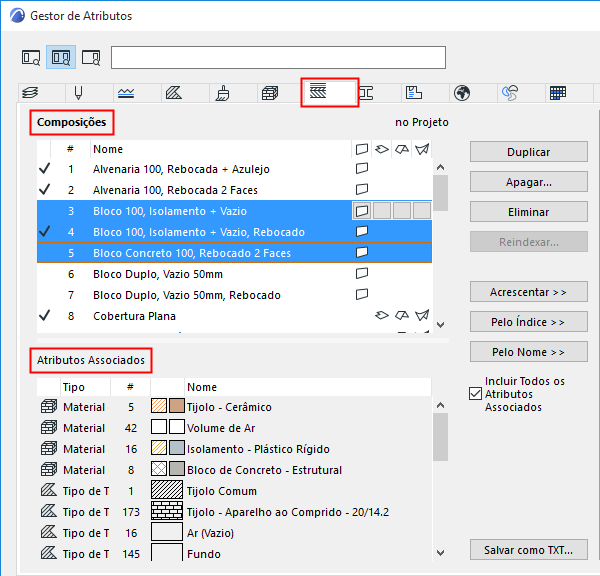
Task: Click brick pattern preview for Aparelho ao Comprido
Action: click(x=167, y=511)
